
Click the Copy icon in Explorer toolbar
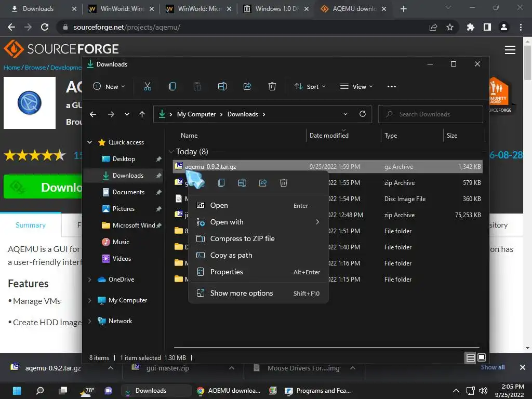[172, 87]
